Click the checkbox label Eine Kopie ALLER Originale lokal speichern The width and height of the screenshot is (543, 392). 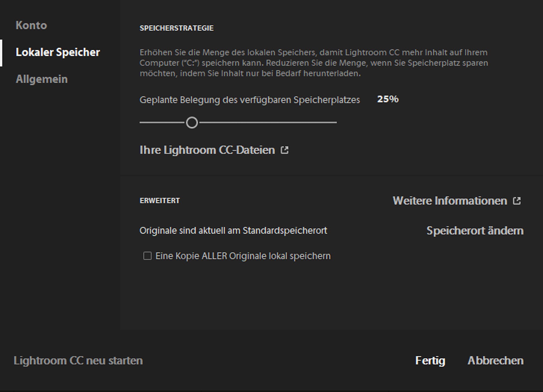pos(243,256)
